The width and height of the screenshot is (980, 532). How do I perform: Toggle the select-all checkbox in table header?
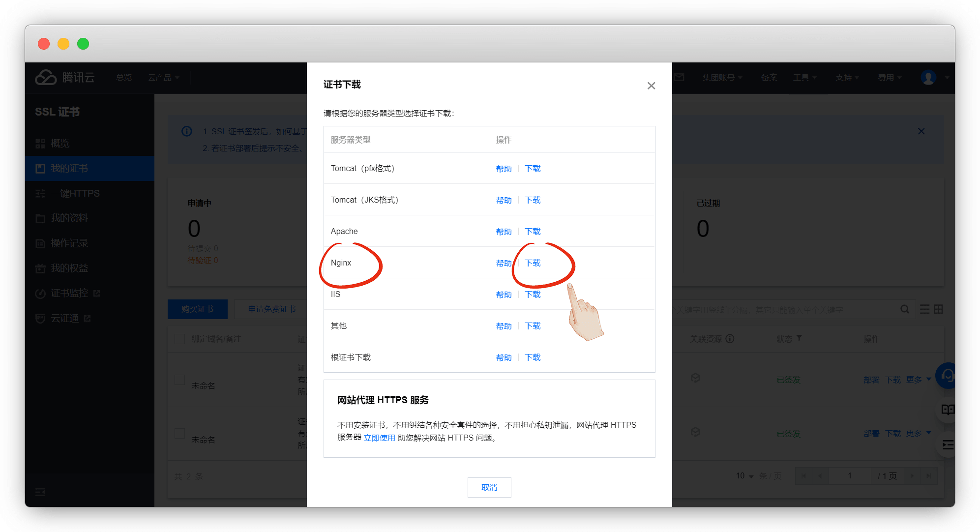(x=180, y=339)
